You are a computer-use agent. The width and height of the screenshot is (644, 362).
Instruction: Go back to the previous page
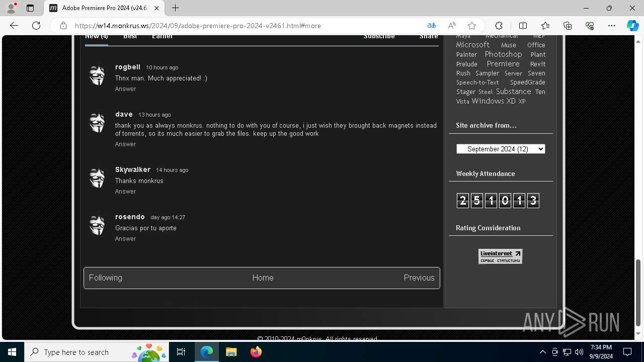coord(14,26)
